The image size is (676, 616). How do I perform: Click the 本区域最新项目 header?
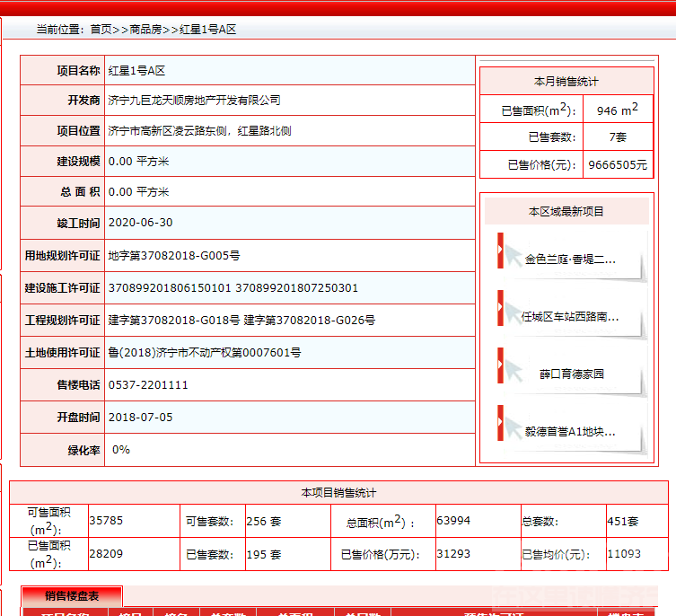point(566,211)
